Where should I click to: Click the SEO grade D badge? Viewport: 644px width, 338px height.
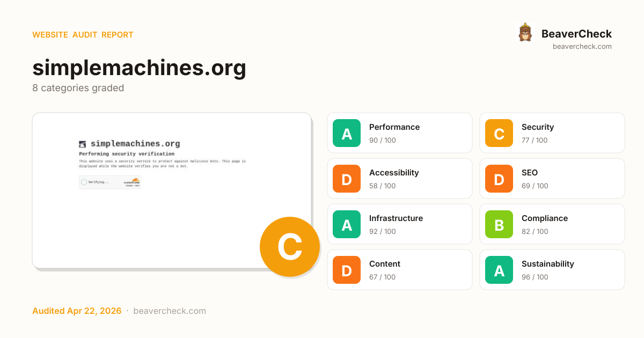pyautogui.click(x=499, y=179)
